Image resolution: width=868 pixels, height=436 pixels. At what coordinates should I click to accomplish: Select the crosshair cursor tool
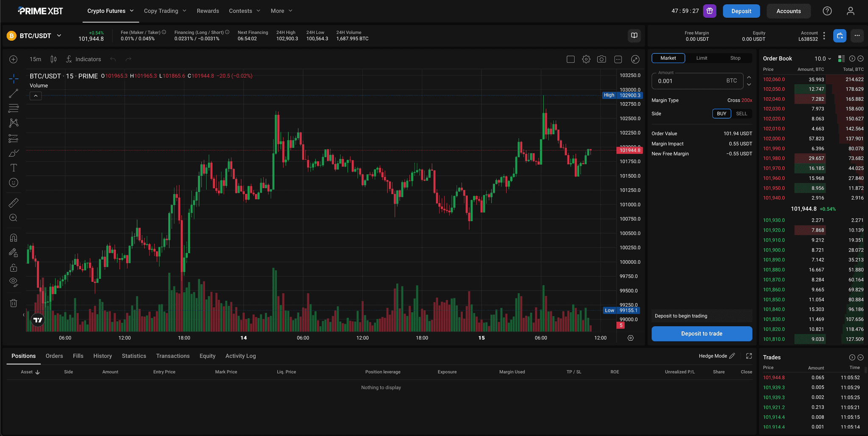point(13,79)
